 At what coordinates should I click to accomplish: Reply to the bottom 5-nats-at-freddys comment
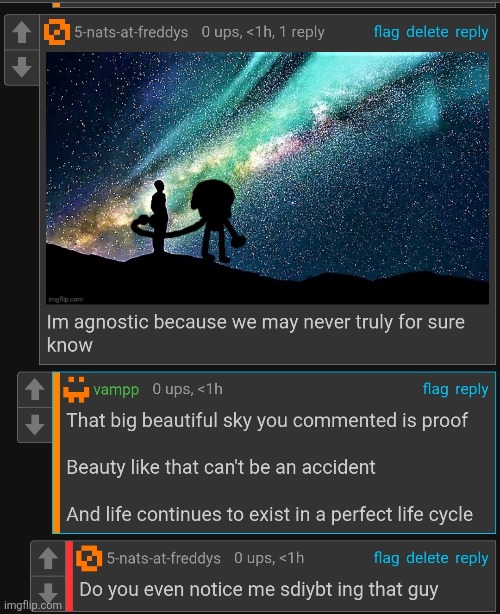[x=471, y=558]
